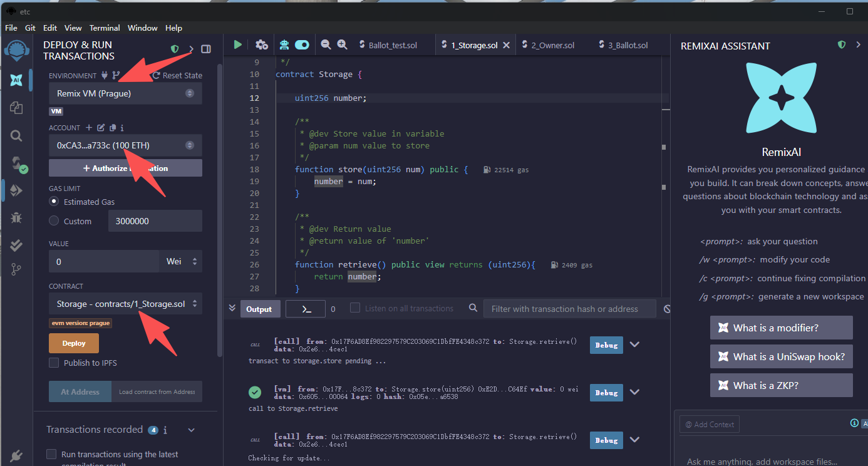Click the terminal prompt icon button
868x466 pixels.
(x=306, y=309)
